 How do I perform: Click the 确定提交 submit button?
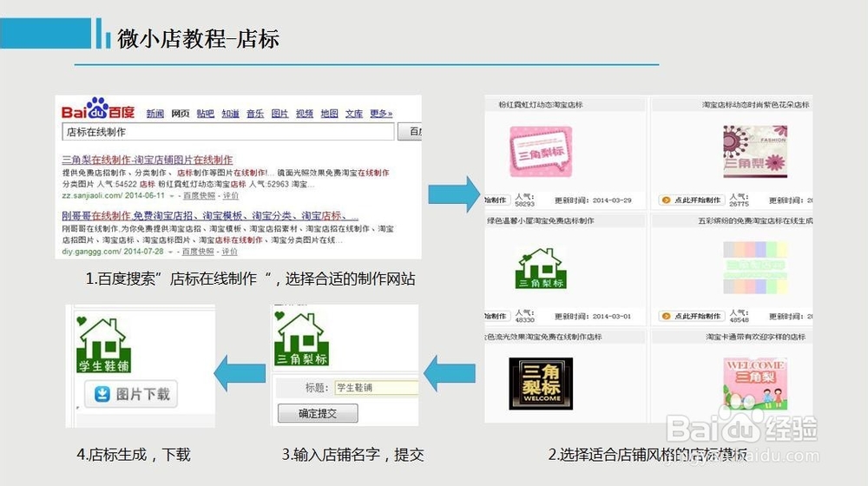(318, 413)
